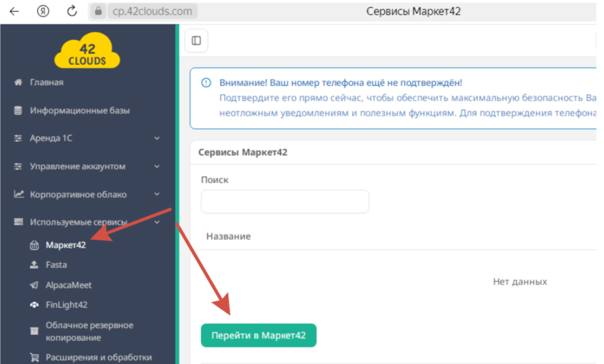Click the browser back arrow
604x364 pixels.
tap(14, 11)
